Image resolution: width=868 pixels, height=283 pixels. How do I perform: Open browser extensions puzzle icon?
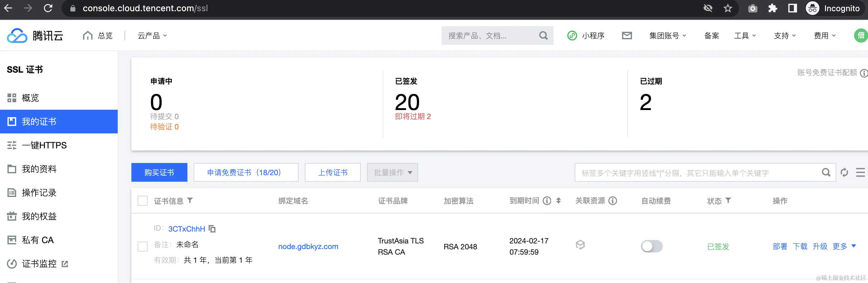773,8
